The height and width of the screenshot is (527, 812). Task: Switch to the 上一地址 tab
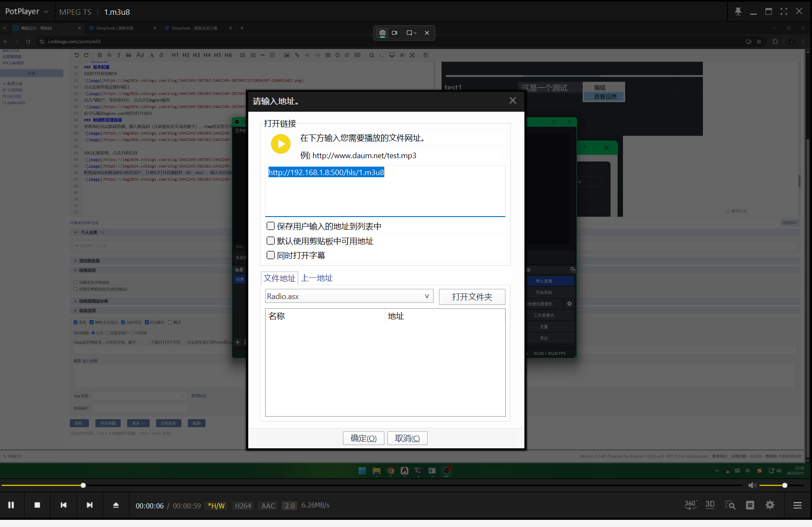pos(317,278)
